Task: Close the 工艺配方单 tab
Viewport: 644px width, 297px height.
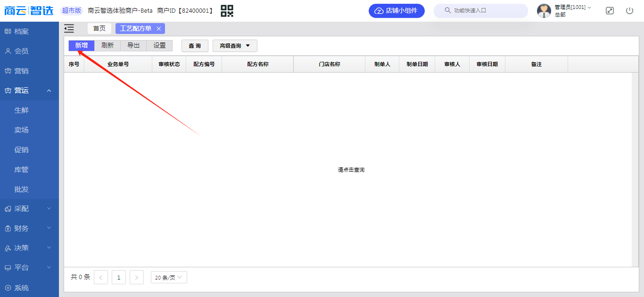Action: coord(159,29)
